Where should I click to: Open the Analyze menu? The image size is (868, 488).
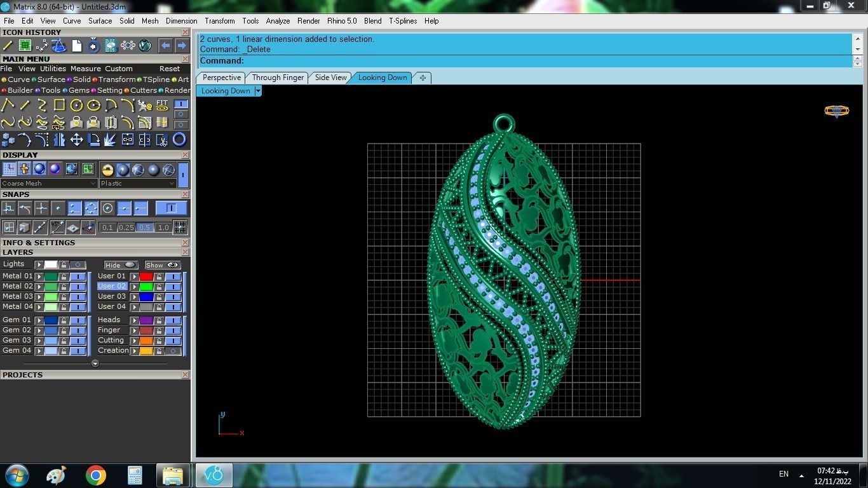[278, 21]
